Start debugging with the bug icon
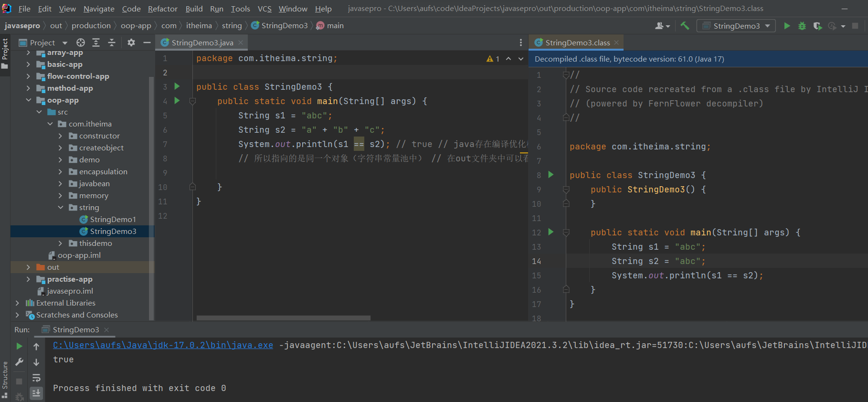This screenshot has height=402, width=868. (802, 26)
